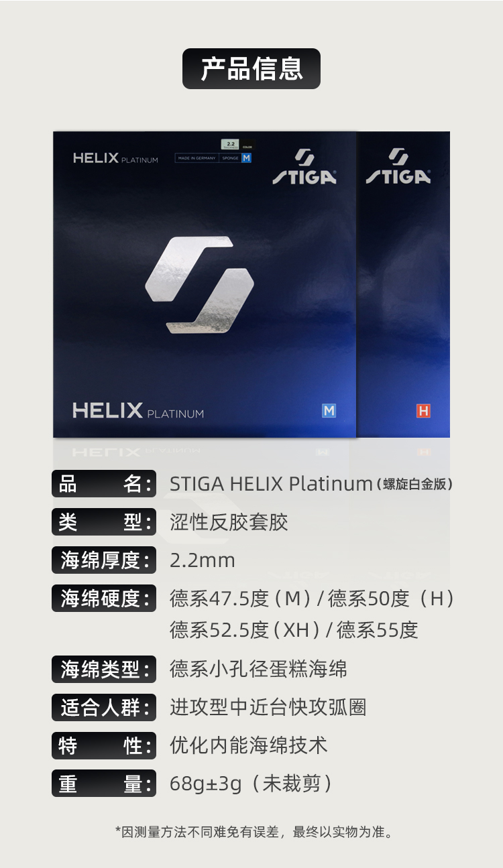The width and height of the screenshot is (503, 868).
Task: Click the STIGA logo on the front package
Action: coord(304,166)
